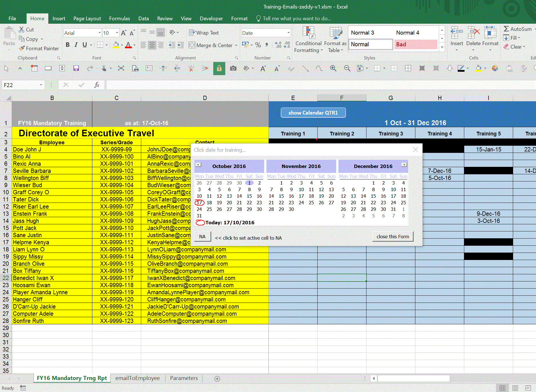Toggle Align Left
536x392 pixels.
(143, 45)
